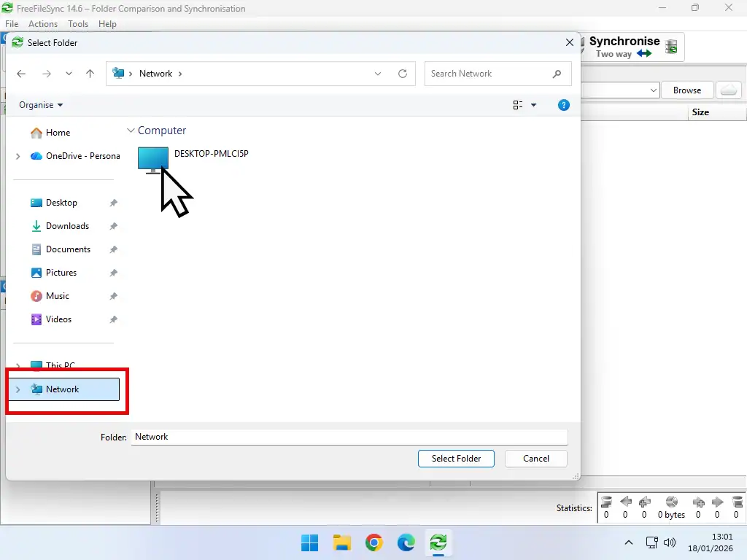
Task: Click the back navigation arrow
Action: click(x=21, y=73)
